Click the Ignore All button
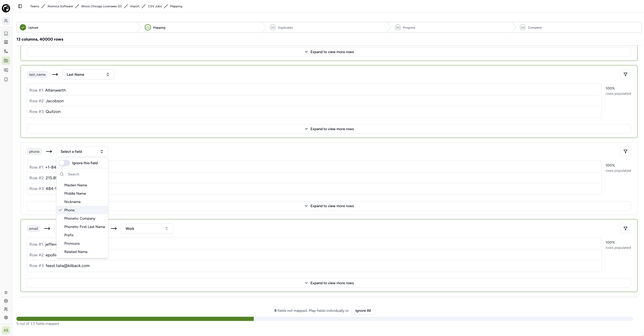644x336 pixels. [363, 310]
